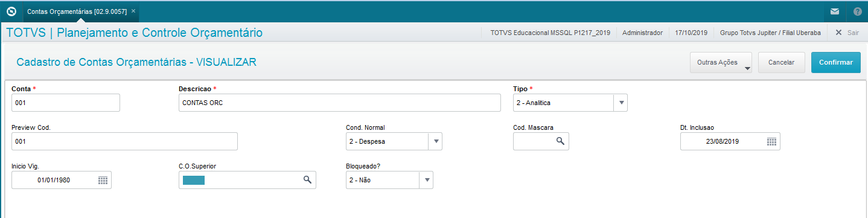
Task: Open the Dt. Inclusao calendar icon
Action: coord(771,141)
